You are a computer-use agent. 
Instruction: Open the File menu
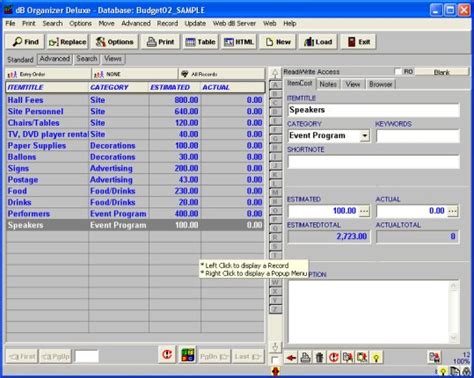click(x=10, y=23)
